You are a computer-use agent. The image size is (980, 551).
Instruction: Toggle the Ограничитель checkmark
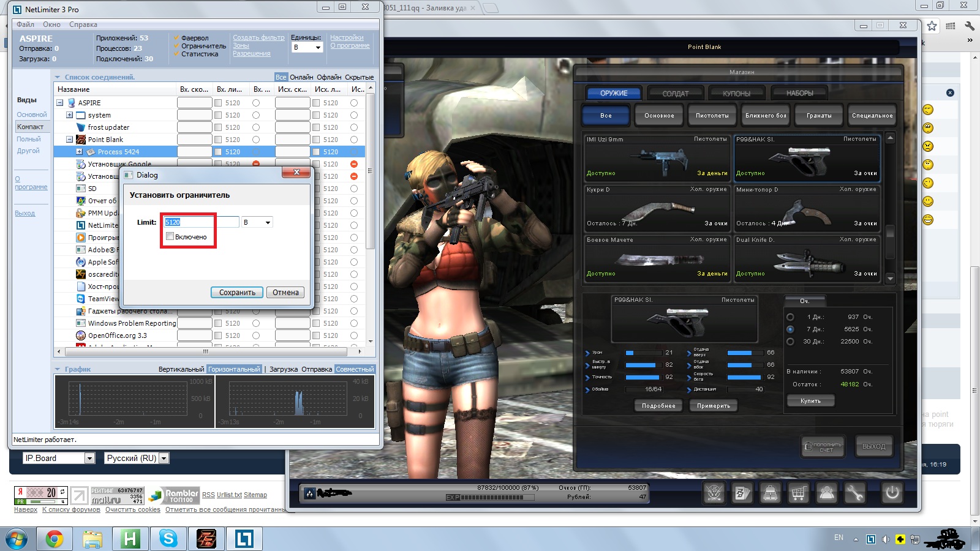point(176,46)
